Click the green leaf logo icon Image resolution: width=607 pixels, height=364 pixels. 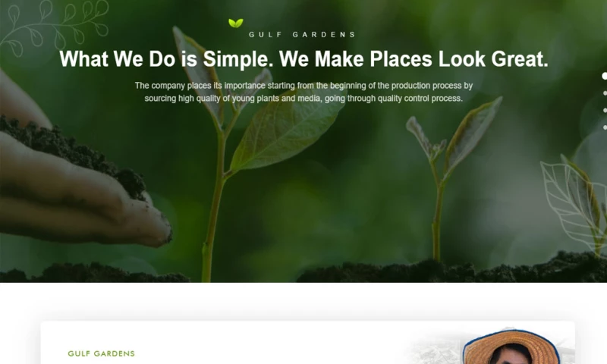(x=236, y=24)
